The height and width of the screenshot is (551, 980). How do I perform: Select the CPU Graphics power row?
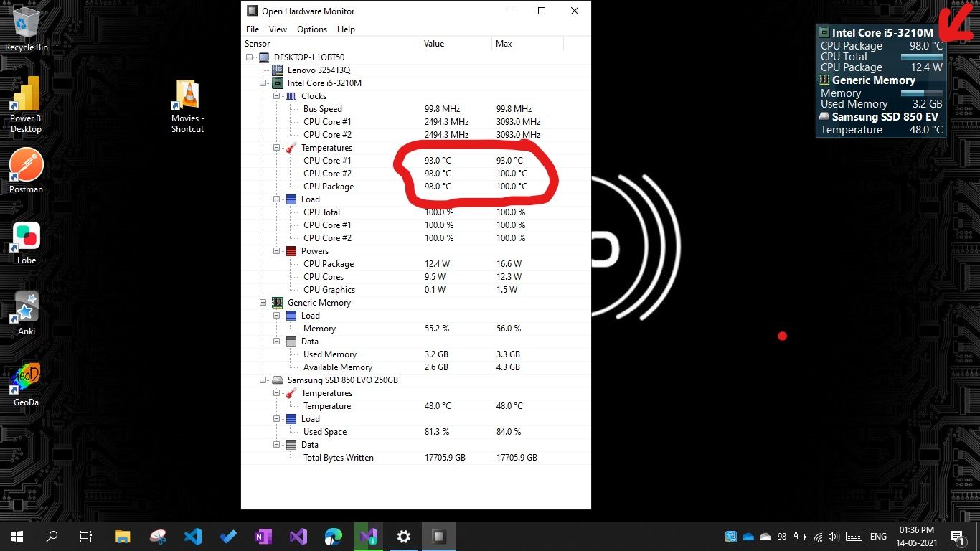[x=416, y=290]
